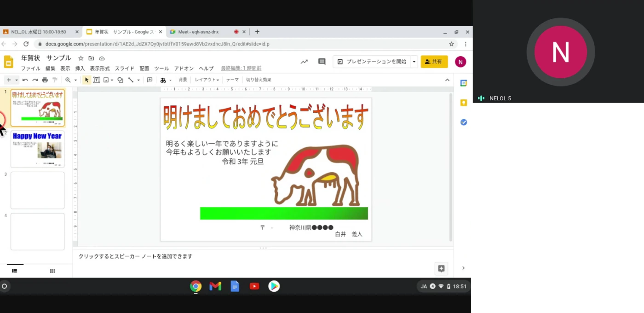
Task: Open the Google Calendar side panel icon
Action: point(464,83)
